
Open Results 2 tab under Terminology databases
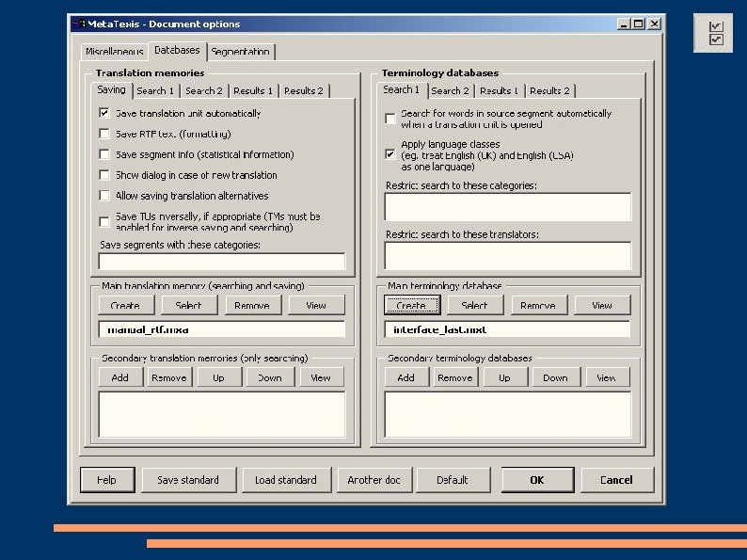549,91
